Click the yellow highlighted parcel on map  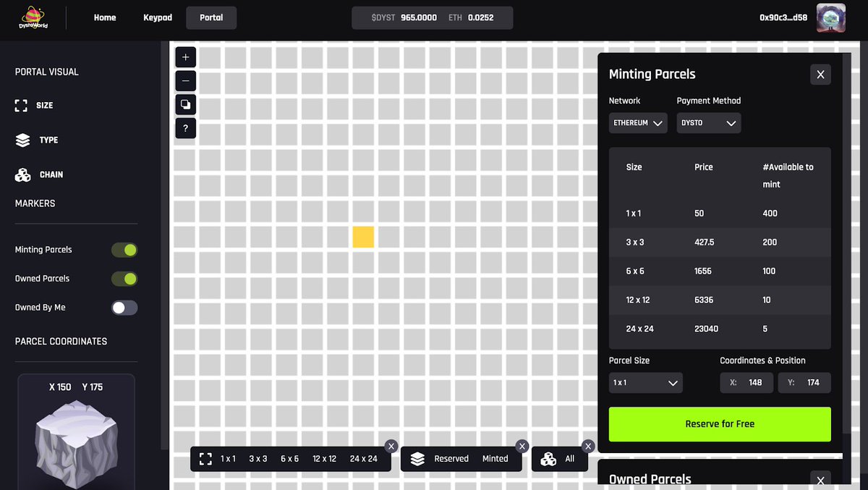pyautogui.click(x=363, y=237)
